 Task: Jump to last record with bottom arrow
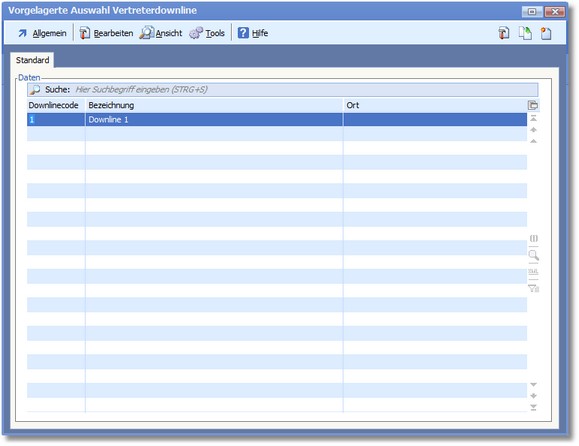pyautogui.click(x=533, y=407)
